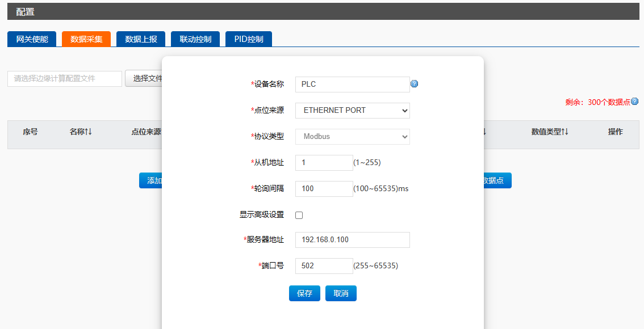Open the 协议类型 Modbus dropdown

(x=352, y=137)
